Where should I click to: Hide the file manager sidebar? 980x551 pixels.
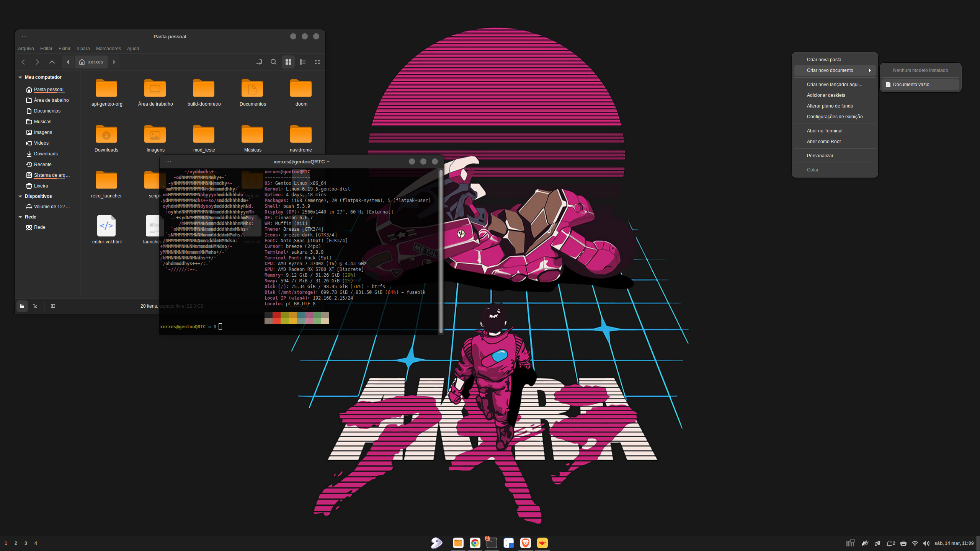(x=53, y=306)
